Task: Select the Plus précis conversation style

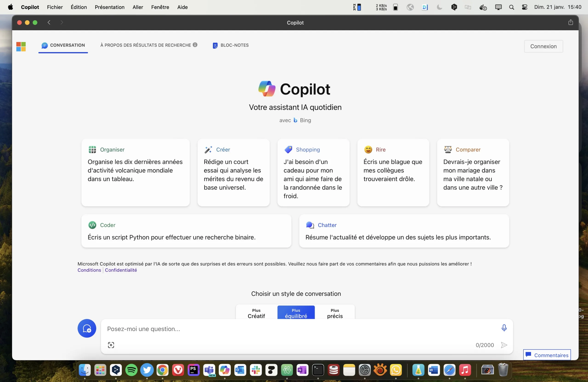Action: click(335, 313)
